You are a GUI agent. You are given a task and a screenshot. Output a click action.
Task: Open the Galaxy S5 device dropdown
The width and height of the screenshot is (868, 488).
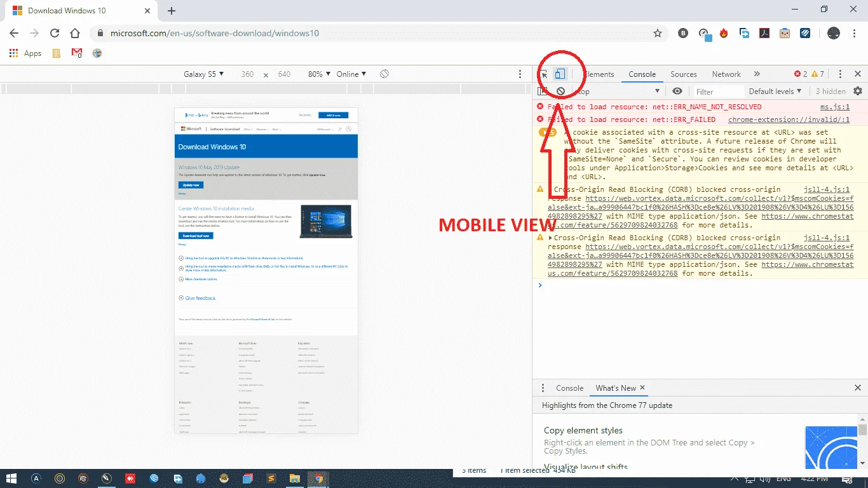coord(203,74)
